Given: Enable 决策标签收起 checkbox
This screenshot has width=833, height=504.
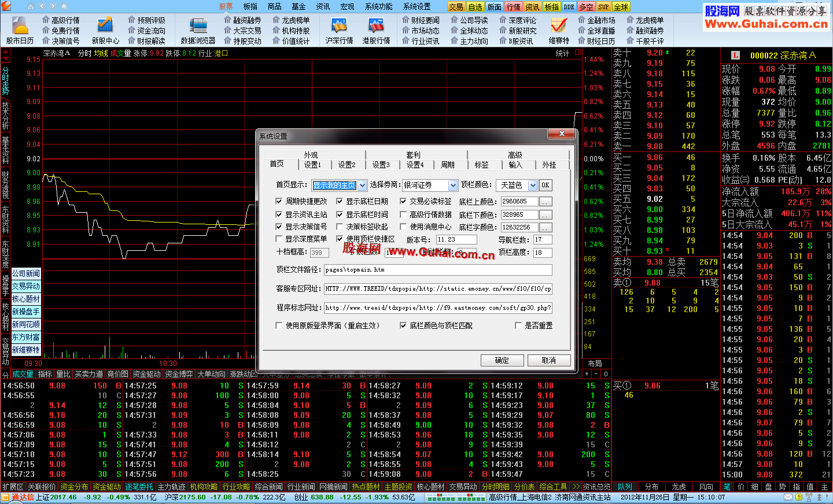Looking at the screenshot, I should [340, 227].
